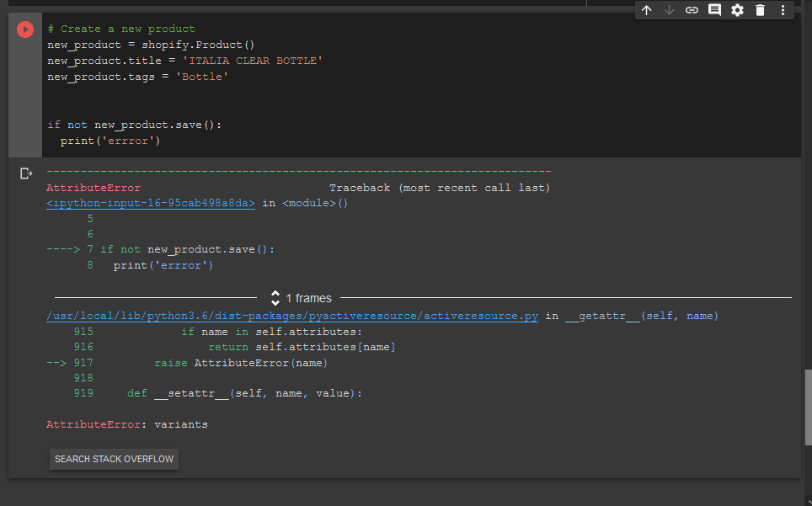Add a comment to the cell
The height and width of the screenshot is (506, 812).
[x=714, y=10]
